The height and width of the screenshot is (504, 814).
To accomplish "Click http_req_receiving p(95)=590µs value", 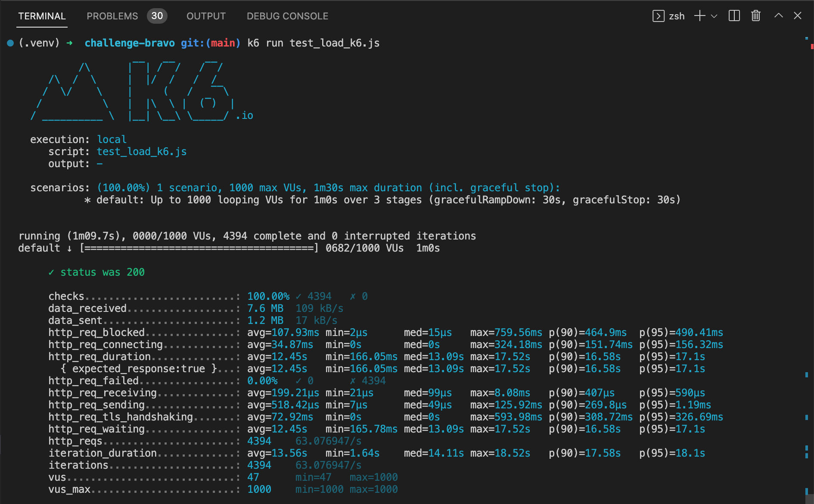I will 672,393.
